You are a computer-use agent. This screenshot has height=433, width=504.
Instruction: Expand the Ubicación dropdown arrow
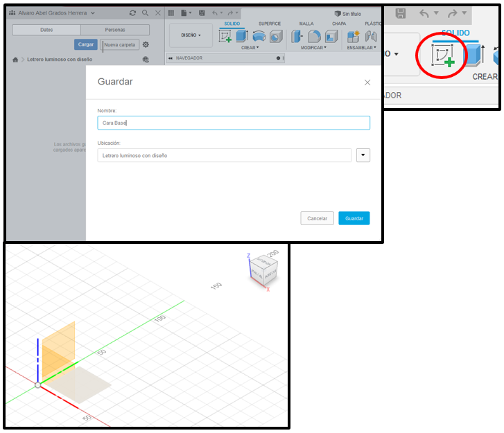363,155
